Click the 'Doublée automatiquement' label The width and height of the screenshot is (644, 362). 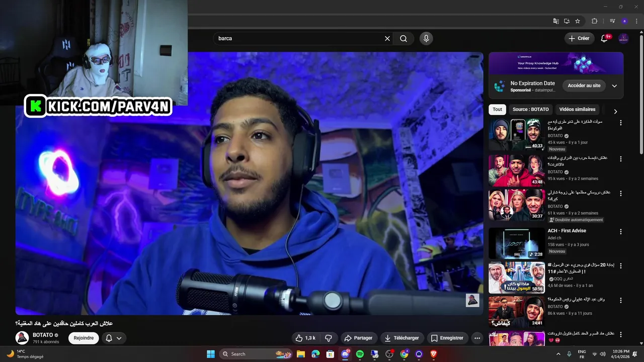[x=576, y=220]
